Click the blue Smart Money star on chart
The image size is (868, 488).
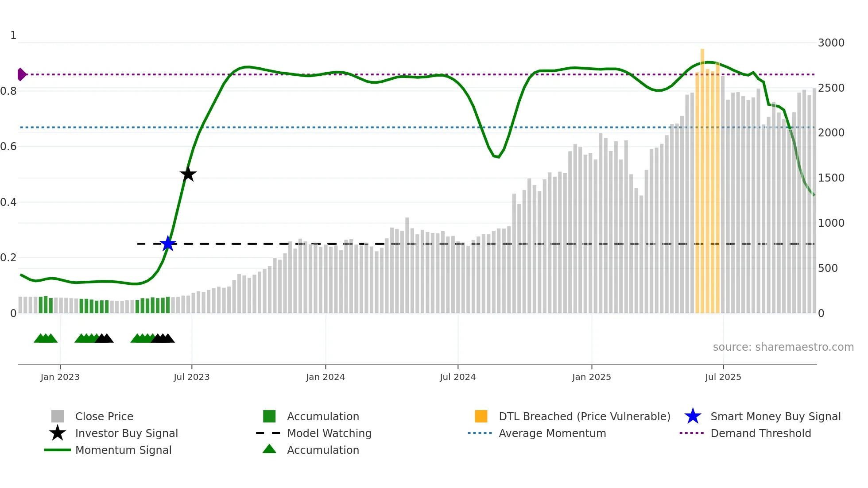click(x=168, y=244)
